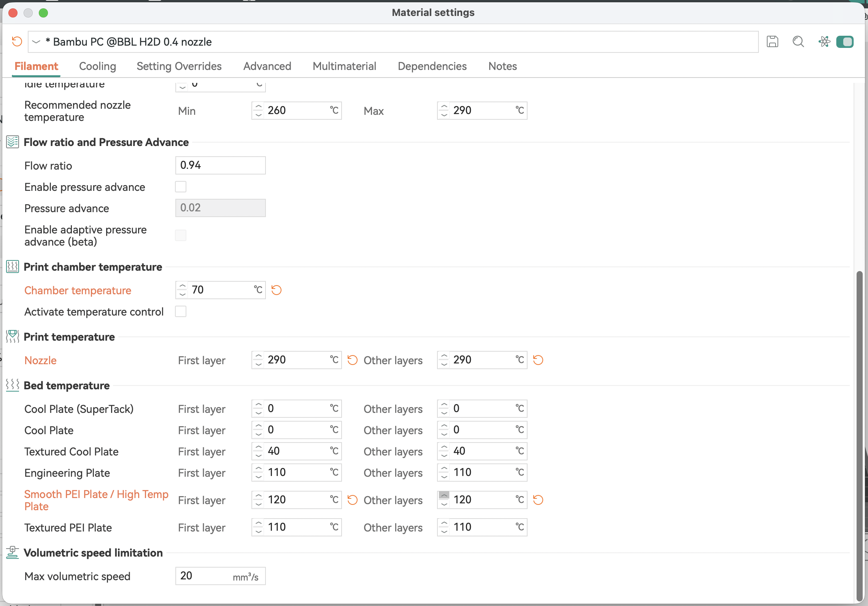The image size is (868, 606).
Task: Click the atom compare presets icon
Action: click(824, 41)
